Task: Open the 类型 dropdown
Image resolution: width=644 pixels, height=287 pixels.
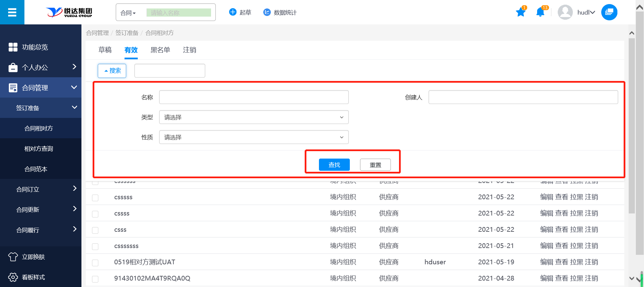Action: coord(253,117)
